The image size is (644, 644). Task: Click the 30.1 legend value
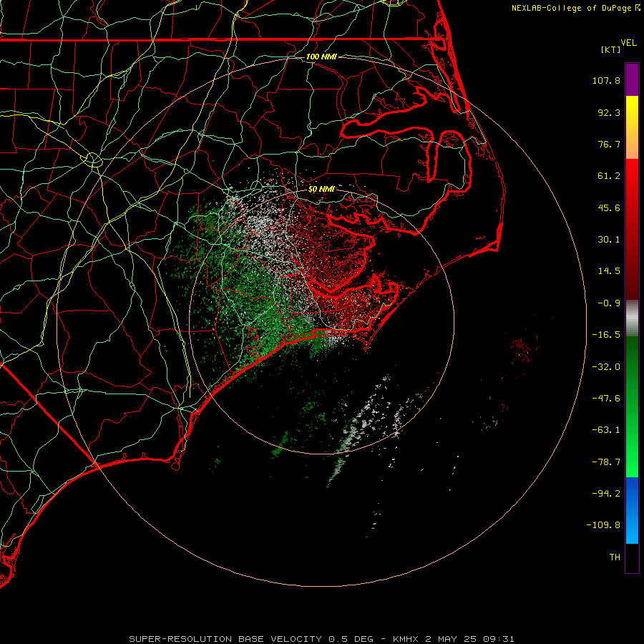(609, 240)
